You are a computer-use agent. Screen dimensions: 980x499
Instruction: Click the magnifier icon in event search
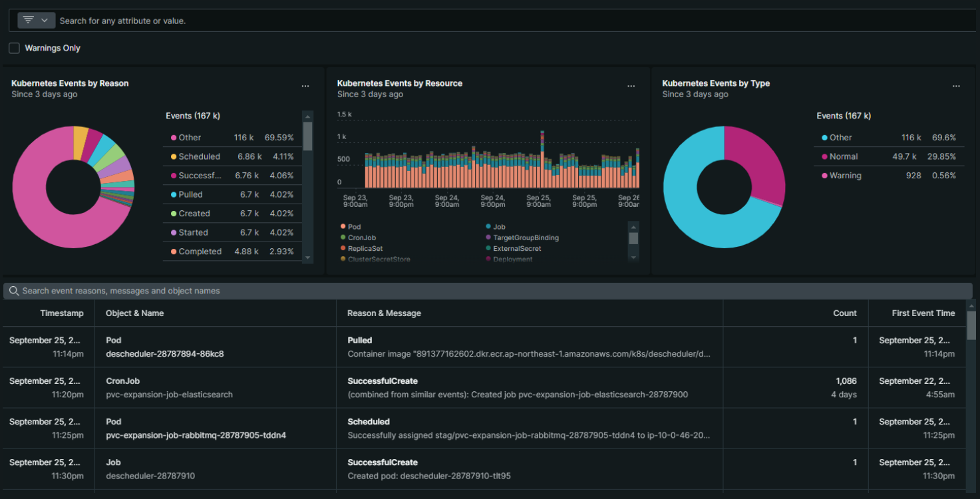click(x=13, y=291)
